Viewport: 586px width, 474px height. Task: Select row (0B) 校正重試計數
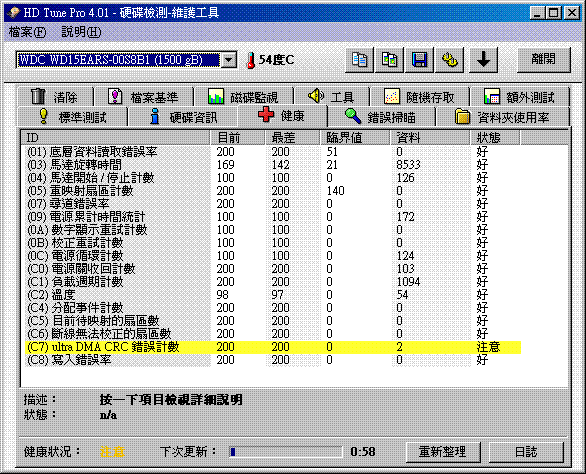(273, 243)
